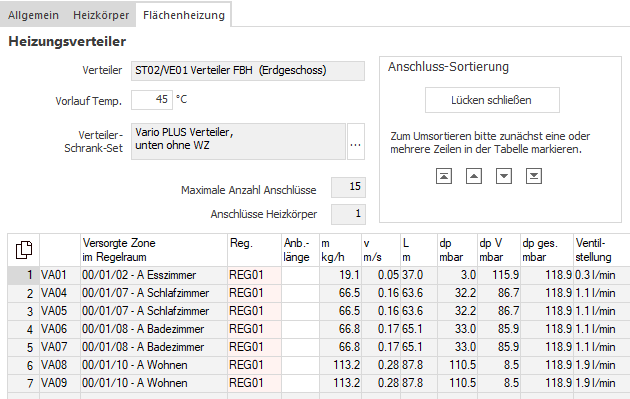This screenshot has width=630, height=399.
Task: Switch to the Allgemein tab
Action: coord(33,15)
